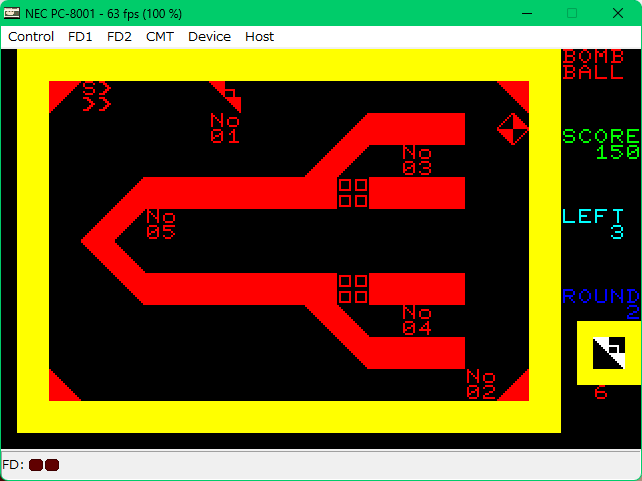Click the No 03 target label
This screenshot has height=481, width=642.
(417, 160)
